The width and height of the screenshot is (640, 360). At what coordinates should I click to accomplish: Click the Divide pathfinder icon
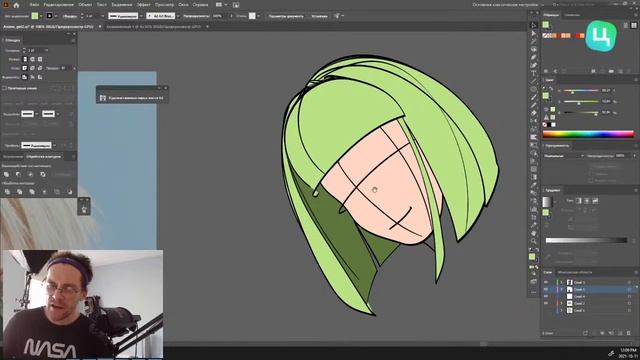(7, 191)
